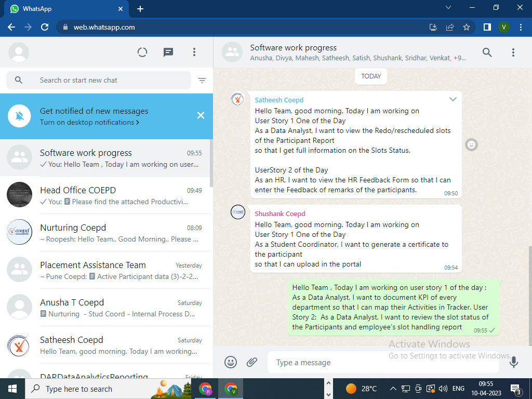532x399 pixels.
Task: Start a new chat via message icon
Action: tap(168, 52)
